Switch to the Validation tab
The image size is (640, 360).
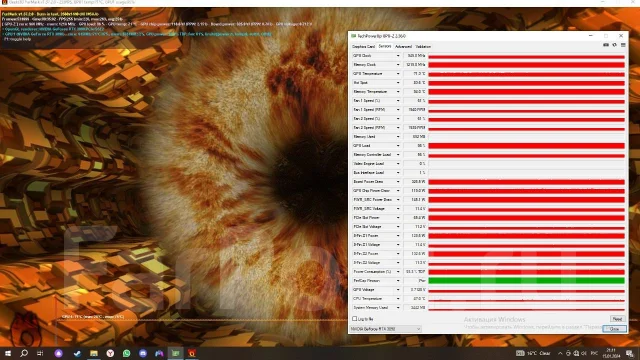tap(423, 47)
